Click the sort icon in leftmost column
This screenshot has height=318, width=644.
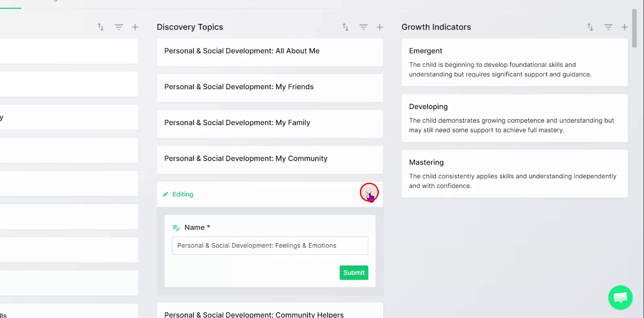[x=101, y=27]
